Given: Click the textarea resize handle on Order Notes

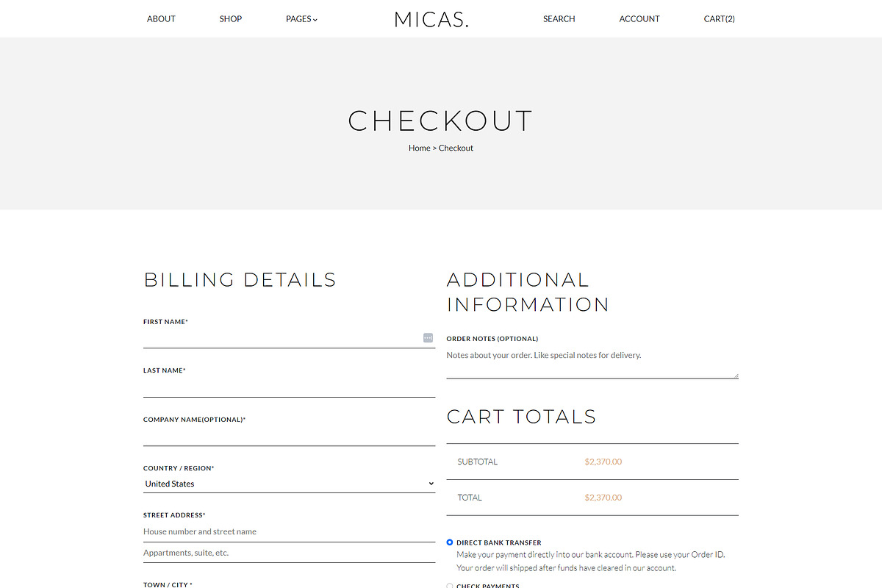Looking at the screenshot, I should [x=735, y=376].
